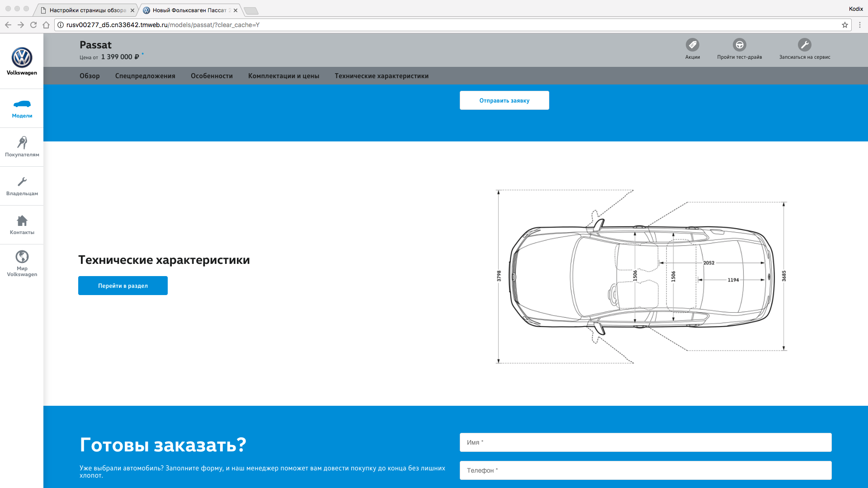Click the 1 399 000 ₽ price
The width and height of the screenshot is (868, 488).
pyautogui.click(x=120, y=57)
